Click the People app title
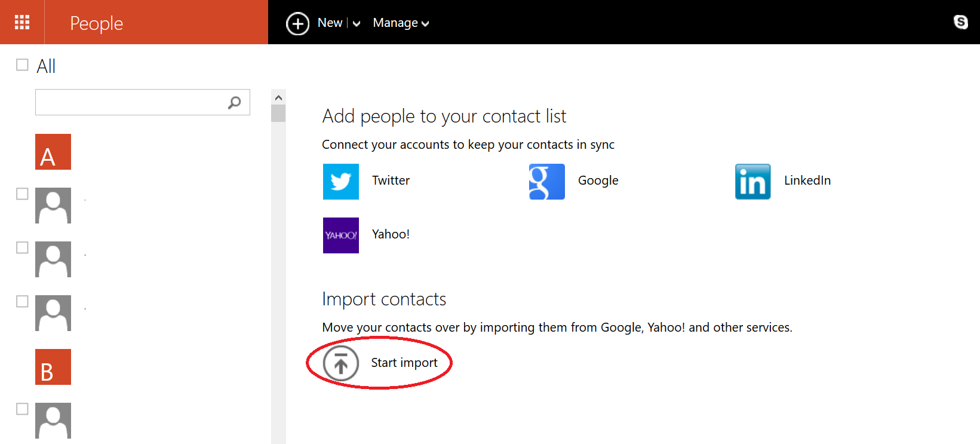This screenshot has width=980, height=444. click(x=96, y=23)
